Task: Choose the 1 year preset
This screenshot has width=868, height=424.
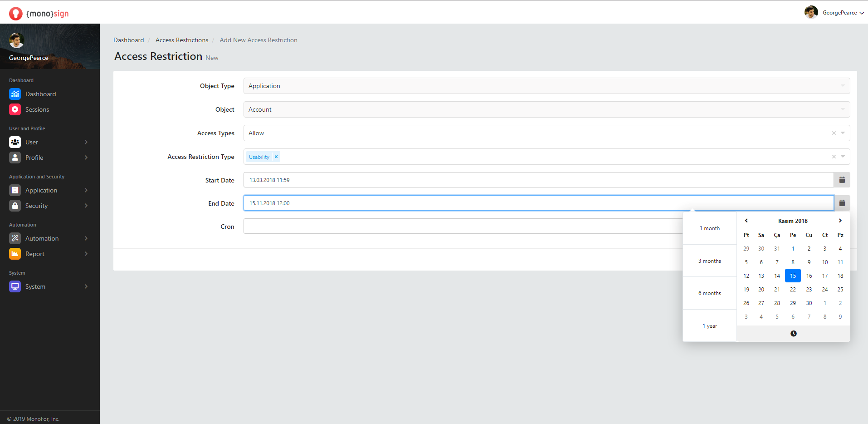Action: click(709, 326)
